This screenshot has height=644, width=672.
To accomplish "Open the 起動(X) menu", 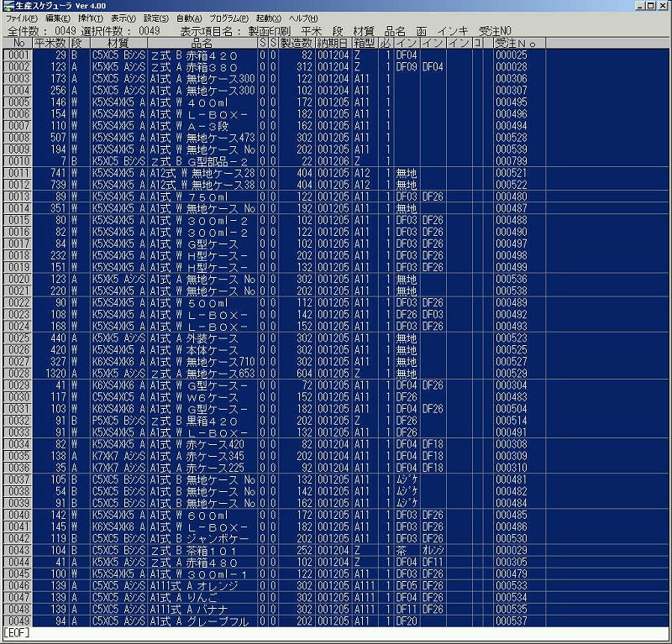I will pyautogui.click(x=268, y=18).
